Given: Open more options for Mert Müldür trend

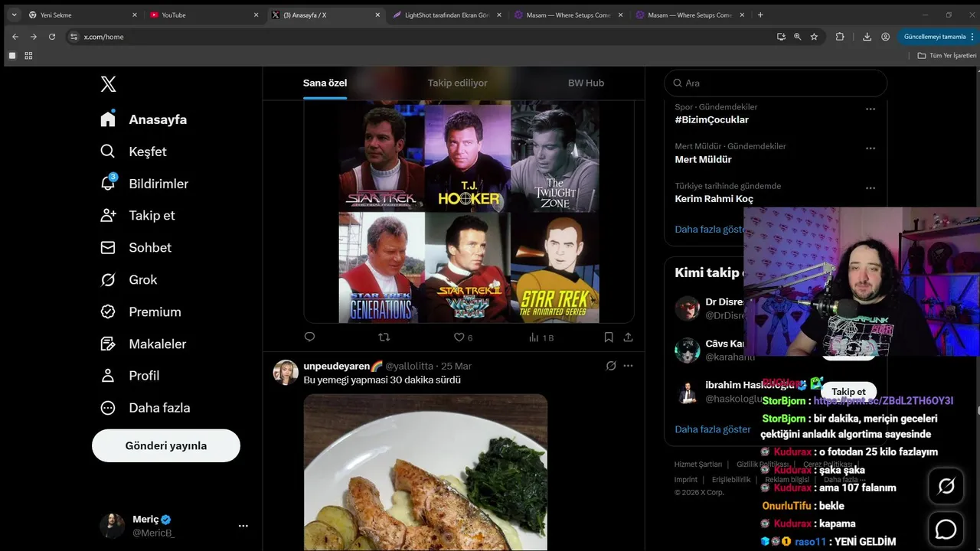Looking at the screenshot, I should [871, 148].
